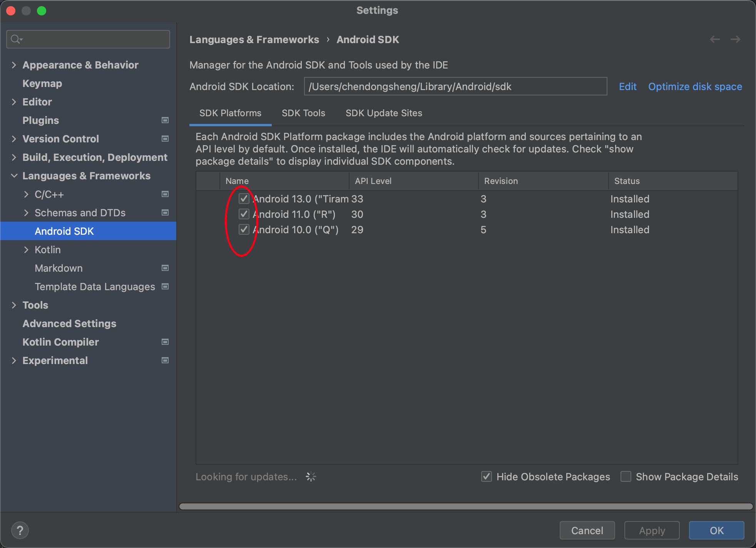Click the back navigation arrow icon
The image size is (756, 548).
(715, 39)
